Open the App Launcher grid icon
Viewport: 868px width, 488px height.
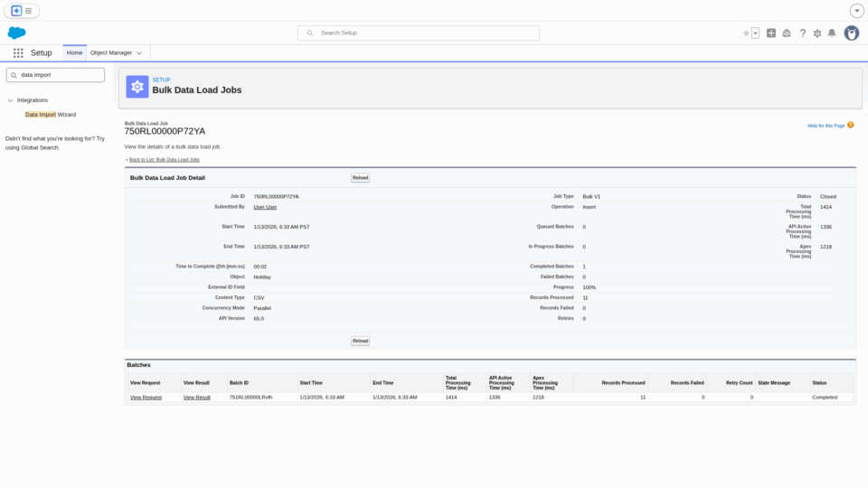18,53
